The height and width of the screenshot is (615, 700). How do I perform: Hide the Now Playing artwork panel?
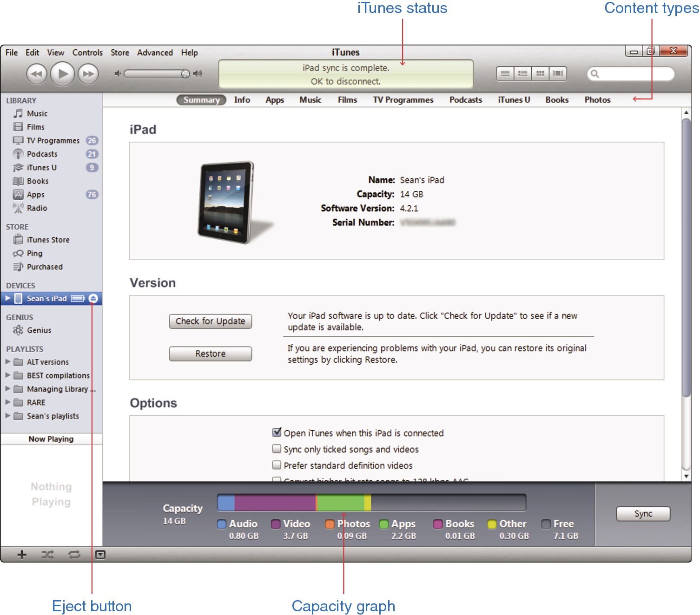(x=100, y=554)
